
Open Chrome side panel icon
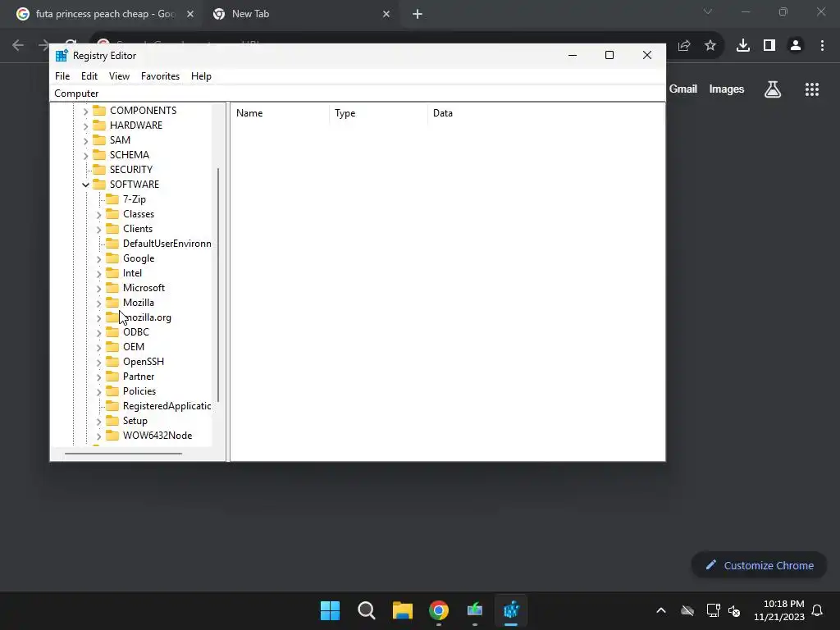[x=769, y=46]
